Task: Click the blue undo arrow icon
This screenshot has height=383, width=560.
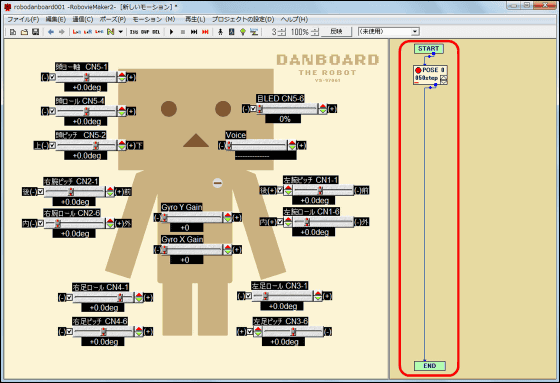Action: click(51, 32)
